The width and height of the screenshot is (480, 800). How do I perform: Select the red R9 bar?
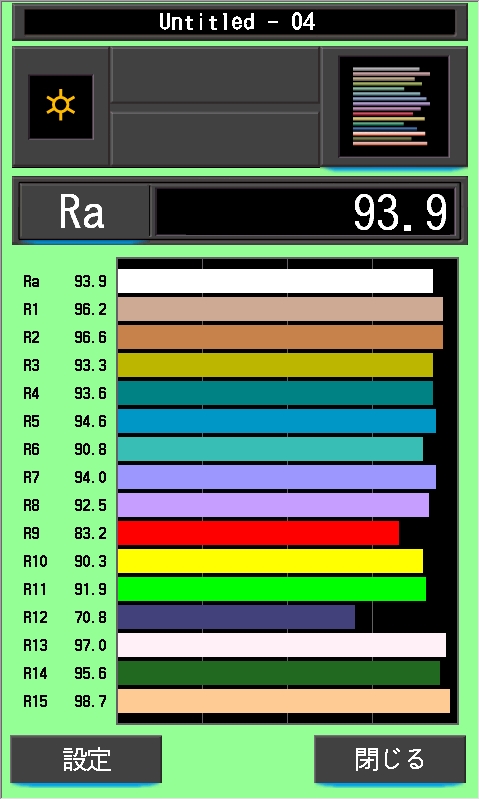(258, 533)
